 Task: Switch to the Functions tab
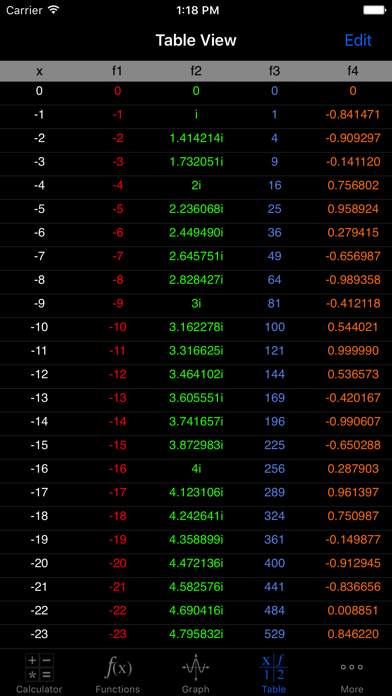(118, 673)
